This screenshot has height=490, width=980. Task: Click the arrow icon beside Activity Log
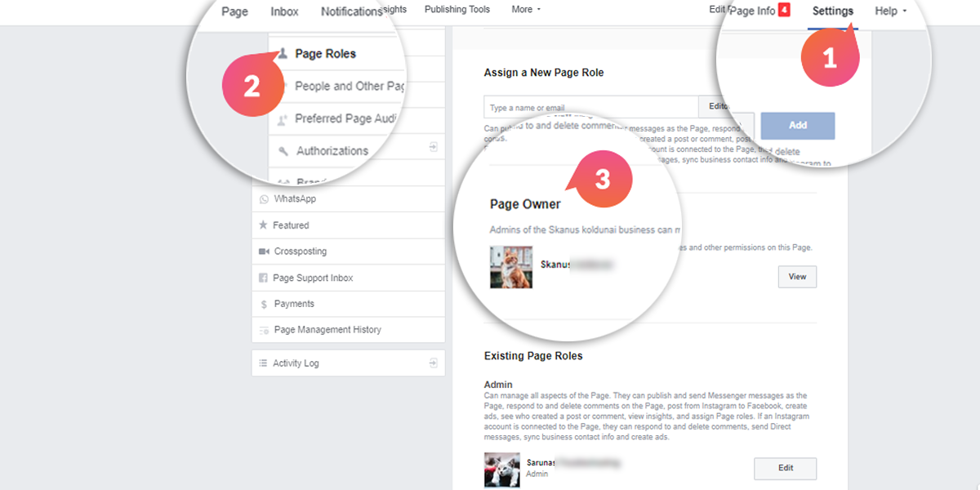click(433, 363)
